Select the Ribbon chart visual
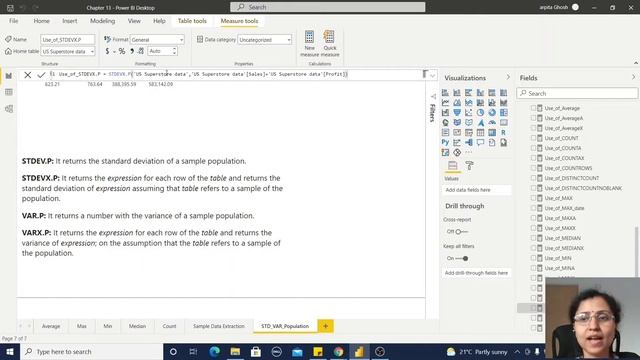Viewport: 640px width, 360px height. tap(504, 103)
